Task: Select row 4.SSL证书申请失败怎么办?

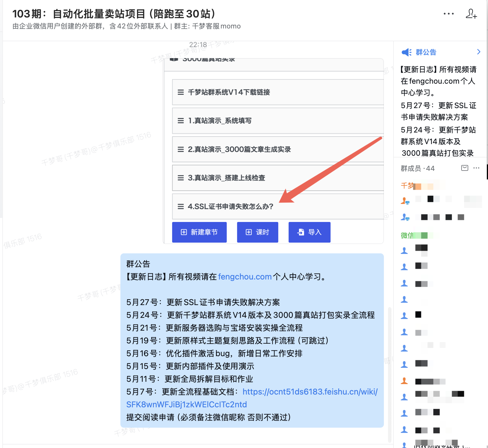Action: pos(278,206)
